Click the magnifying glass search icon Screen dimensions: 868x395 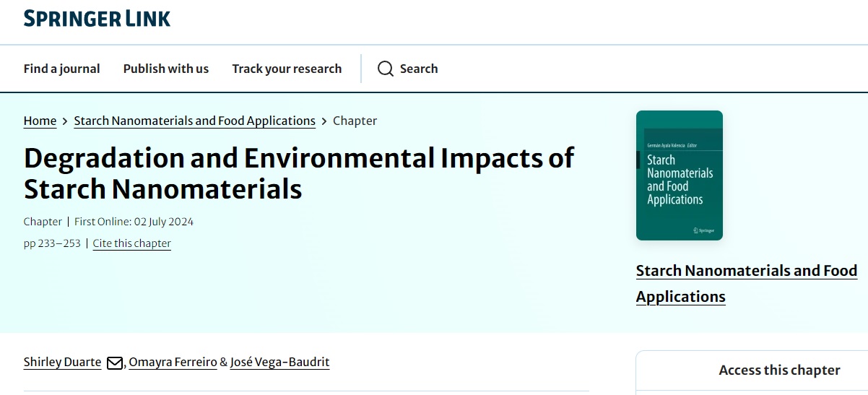[x=386, y=69]
